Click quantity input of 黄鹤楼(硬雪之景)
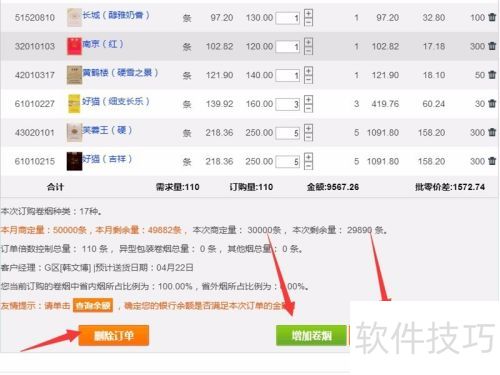The width and height of the screenshot is (500, 375). pyautogui.click(x=288, y=75)
